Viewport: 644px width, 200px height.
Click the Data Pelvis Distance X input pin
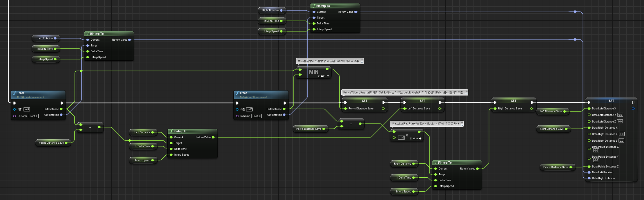[x=589, y=149]
